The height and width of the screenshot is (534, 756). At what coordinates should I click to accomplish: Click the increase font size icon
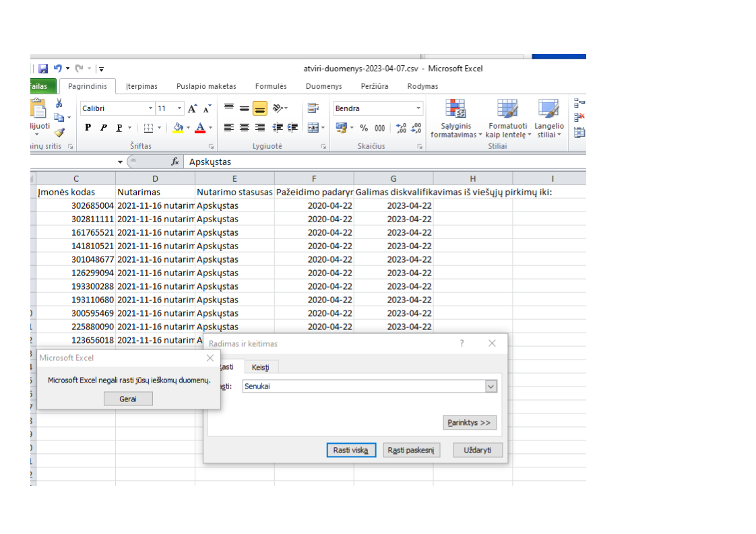193,108
